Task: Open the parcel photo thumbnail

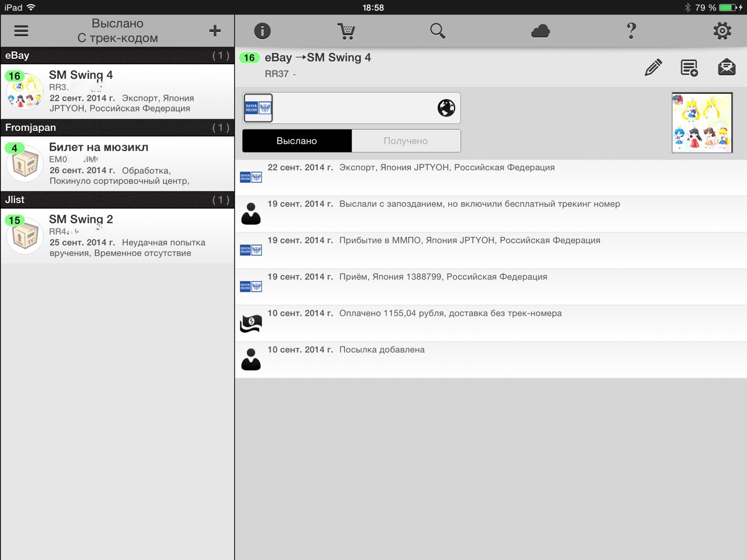Action: pyautogui.click(x=701, y=123)
